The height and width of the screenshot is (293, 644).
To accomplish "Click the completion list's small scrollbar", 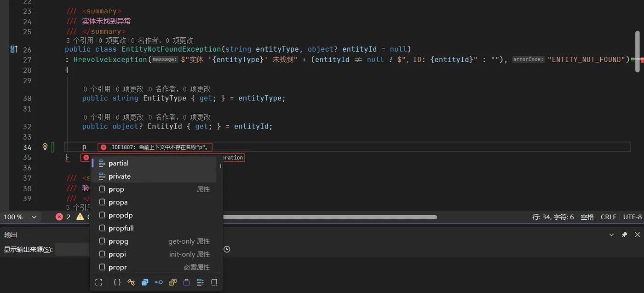I will 221,165.
